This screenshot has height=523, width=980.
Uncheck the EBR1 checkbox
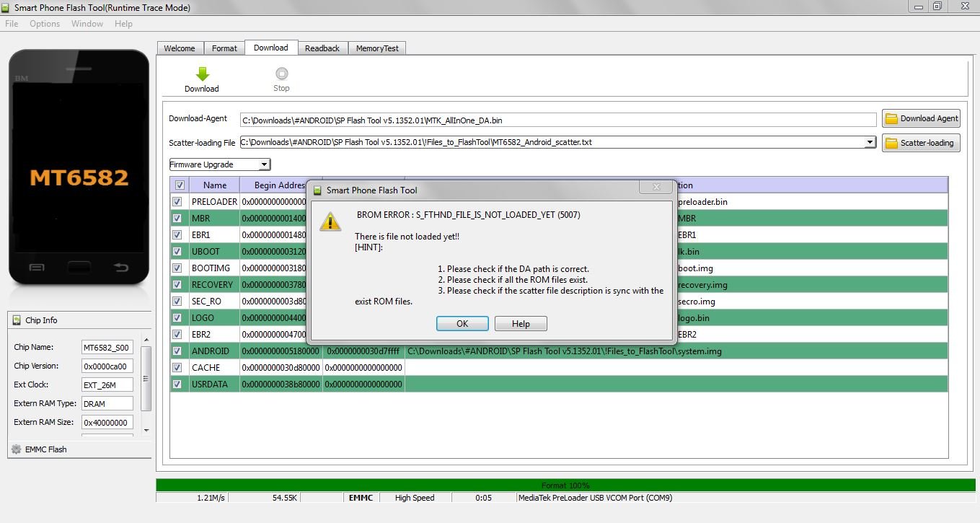(x=177, y=235)
